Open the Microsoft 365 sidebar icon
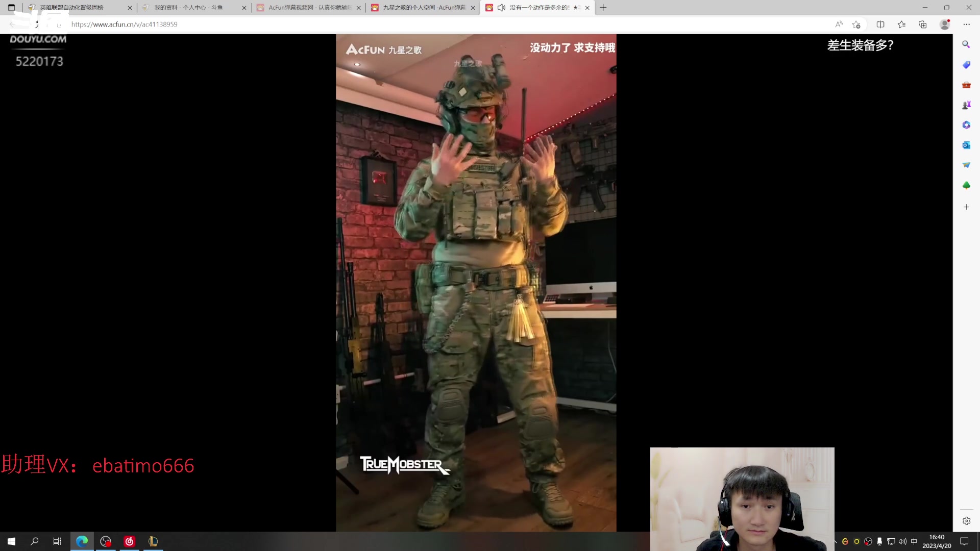Image resolution: width=980 pixels, height=551 pixels. point(966,125)
